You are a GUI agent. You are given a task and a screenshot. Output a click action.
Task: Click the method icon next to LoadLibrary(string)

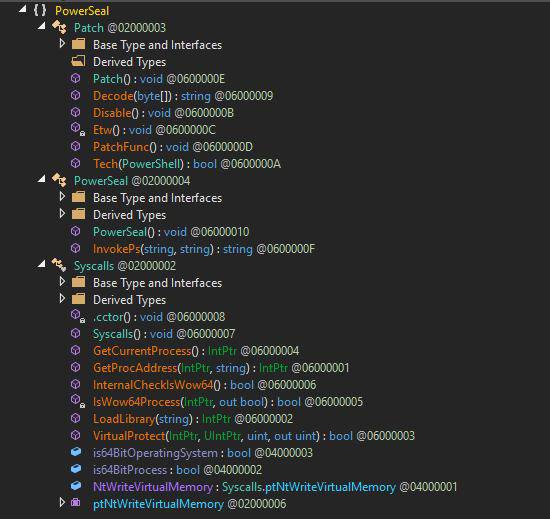tap(75, 418)
